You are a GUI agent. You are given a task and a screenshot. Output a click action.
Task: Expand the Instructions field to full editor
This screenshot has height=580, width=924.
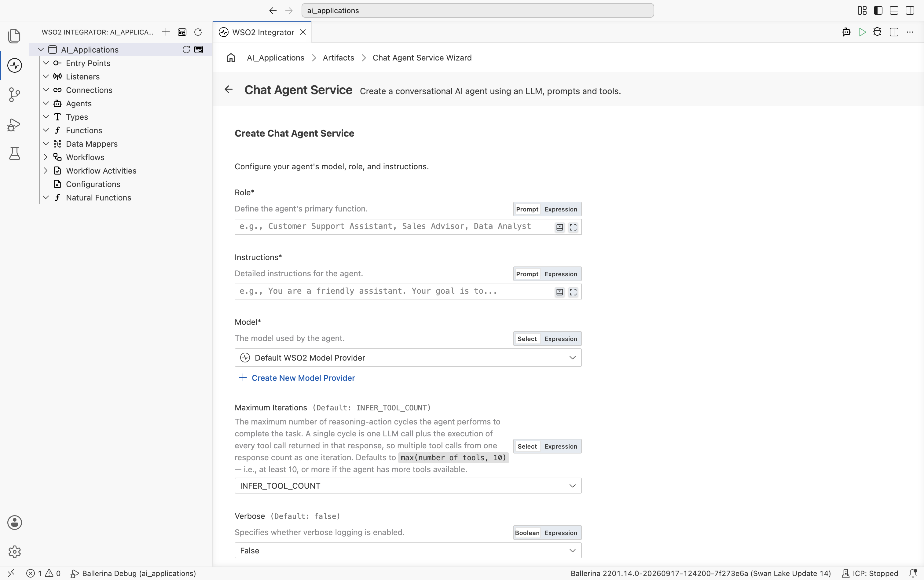[x=573, y=292]
